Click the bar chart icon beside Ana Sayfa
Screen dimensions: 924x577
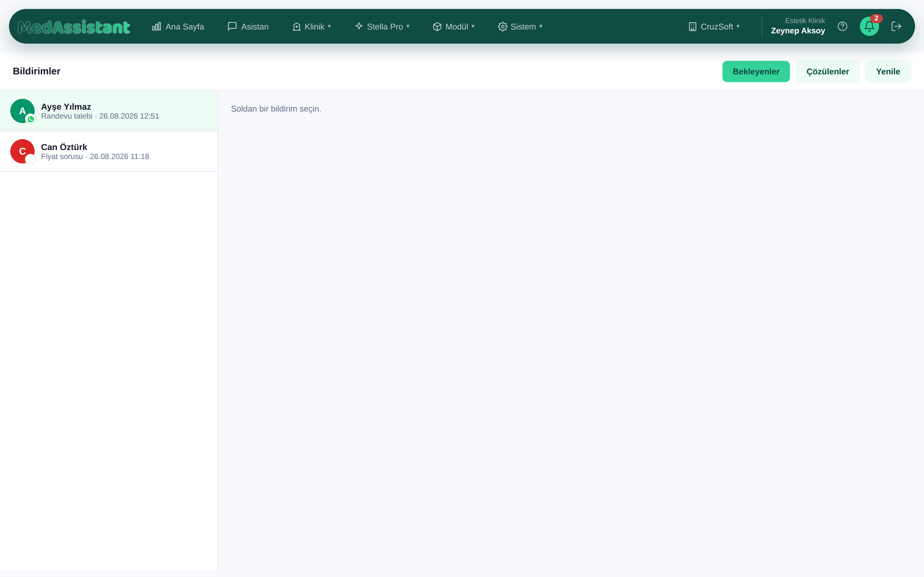(157, 26)
